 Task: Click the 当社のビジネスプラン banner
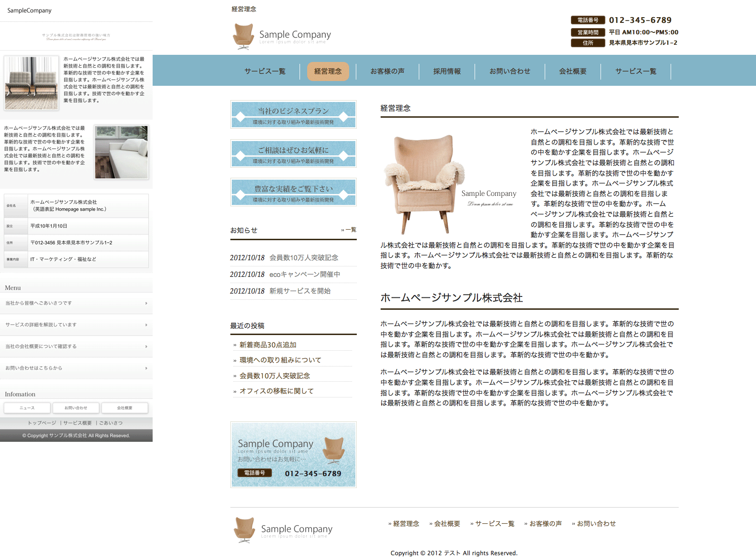pyautogui.click(x=293, y=114)
